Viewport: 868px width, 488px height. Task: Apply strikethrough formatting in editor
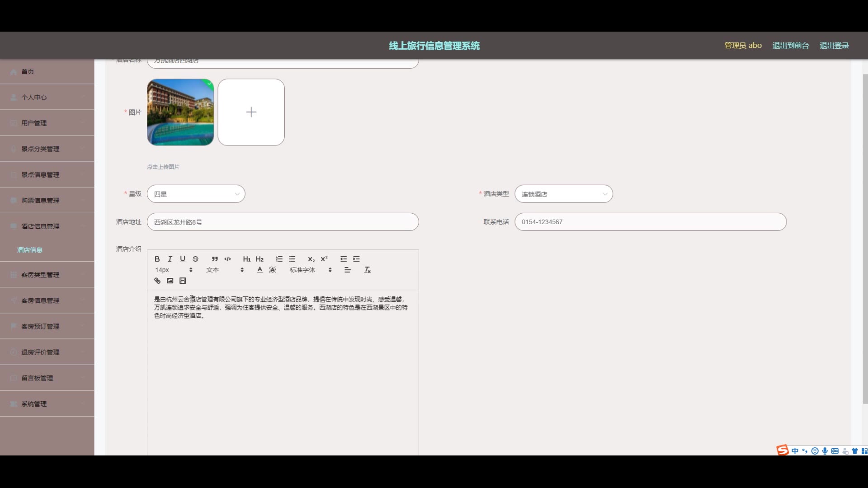tap(195, 259)
